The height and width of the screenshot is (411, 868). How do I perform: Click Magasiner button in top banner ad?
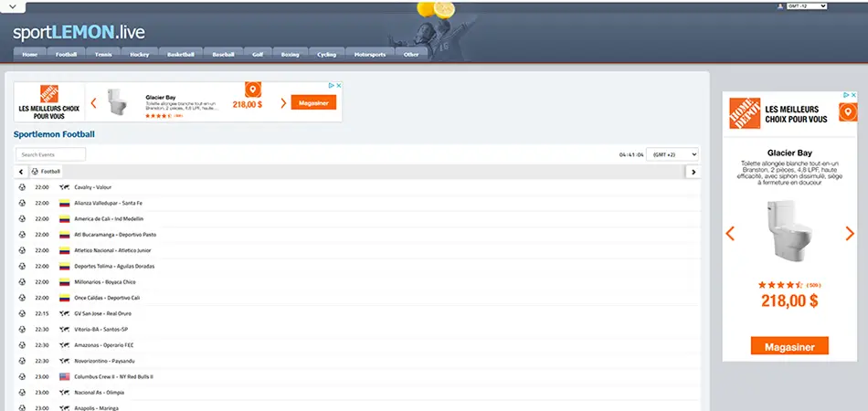pyautogui.click(x=313, y=102)
